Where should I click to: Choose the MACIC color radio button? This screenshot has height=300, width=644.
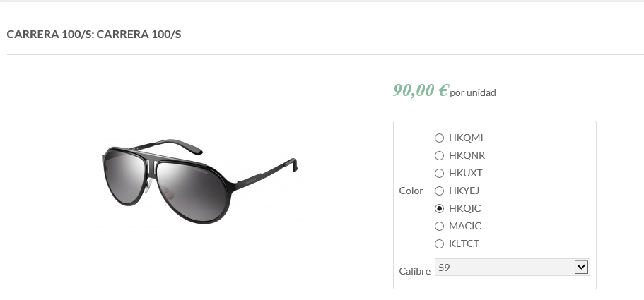point(439,226)
